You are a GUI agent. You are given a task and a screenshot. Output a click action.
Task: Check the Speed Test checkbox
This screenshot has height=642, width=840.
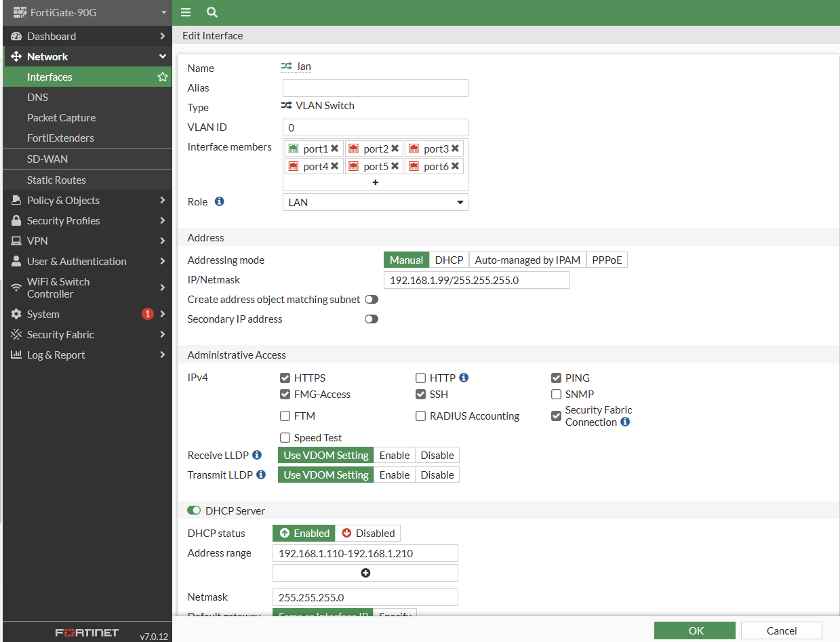coord(285,437)
